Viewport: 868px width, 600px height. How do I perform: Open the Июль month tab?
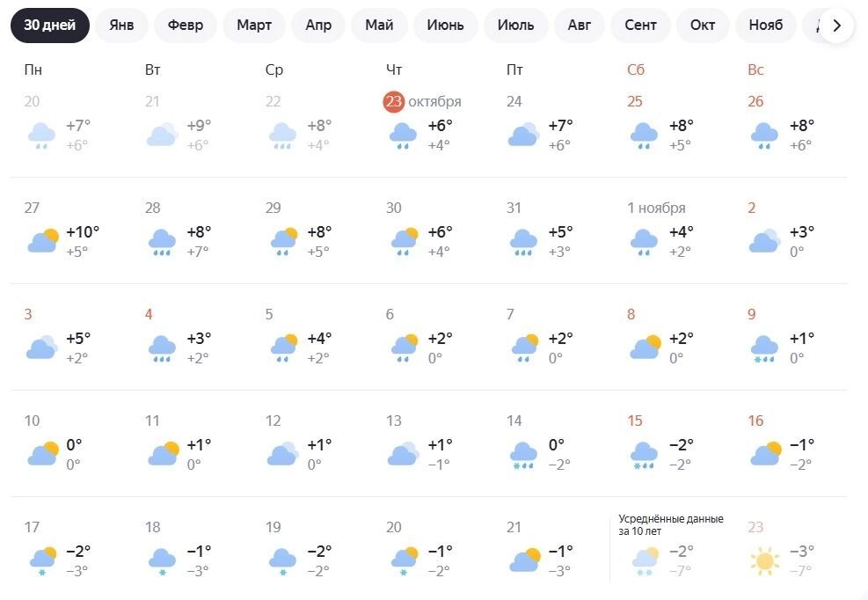click(515, 26)
